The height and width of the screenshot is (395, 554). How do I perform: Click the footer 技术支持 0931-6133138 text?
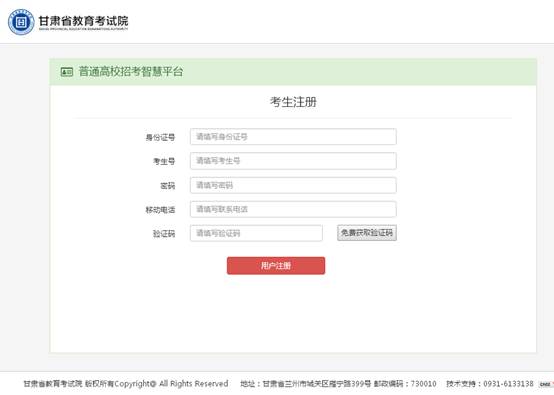(x=490, y=384)
